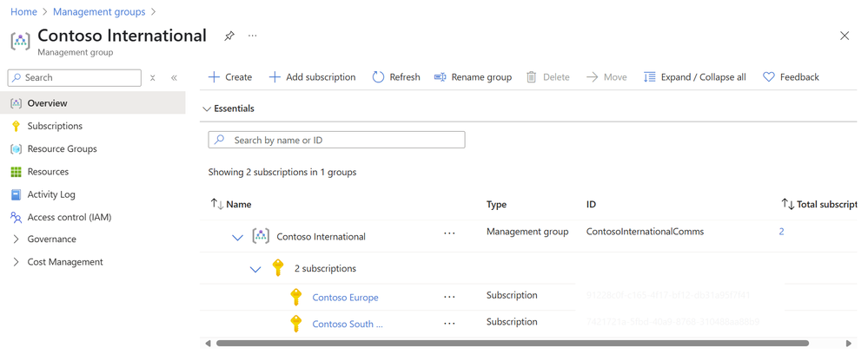Image resolution: width=868 pixels, height=361 pixels.
Task: Click the key icon beside 2 subscriptions
Action: click(278, 268)
